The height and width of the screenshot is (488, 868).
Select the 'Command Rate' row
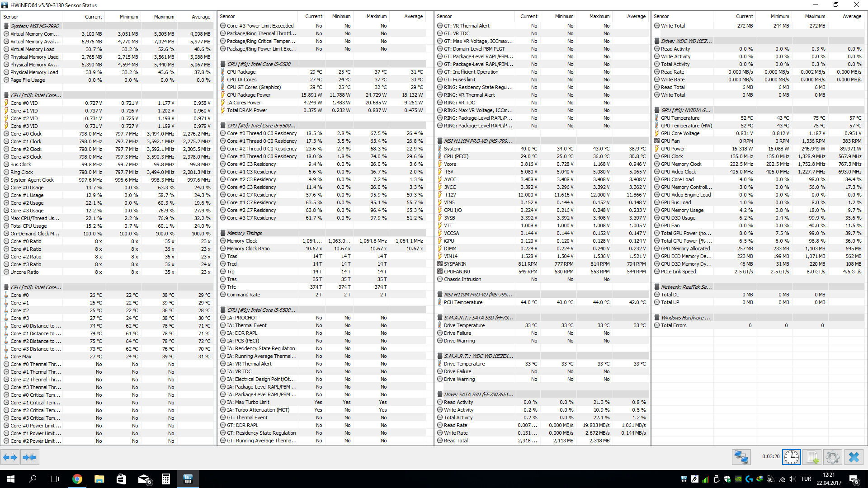323,295
